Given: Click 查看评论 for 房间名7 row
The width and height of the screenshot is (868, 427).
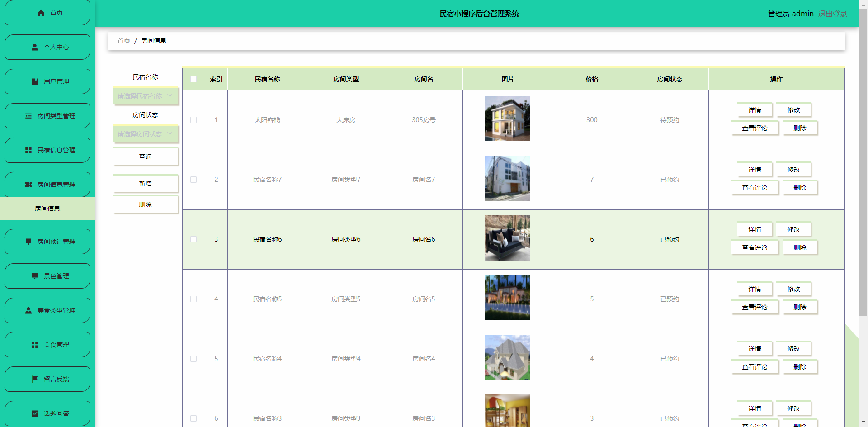Looking at the screenshot, I should tap(755, 188).
